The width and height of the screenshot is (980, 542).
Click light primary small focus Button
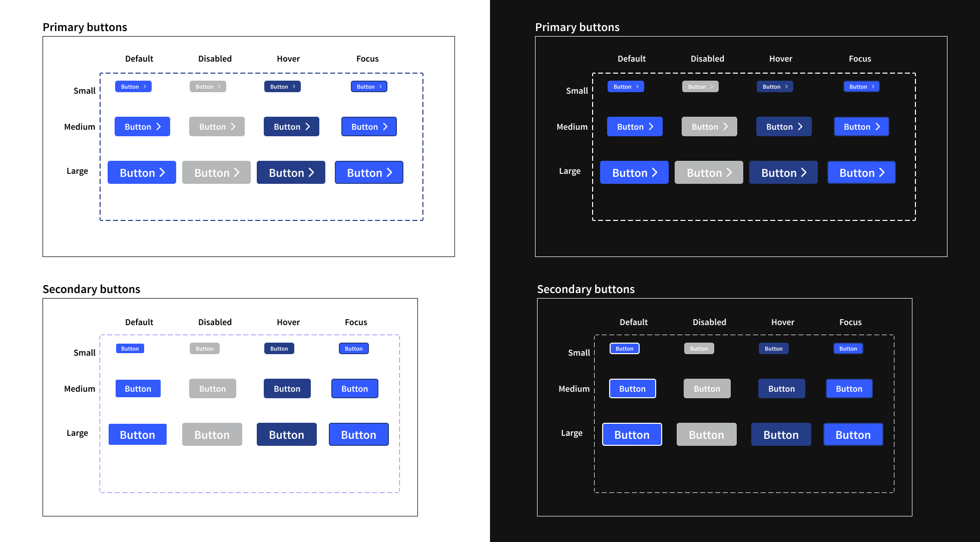point(369,87)
